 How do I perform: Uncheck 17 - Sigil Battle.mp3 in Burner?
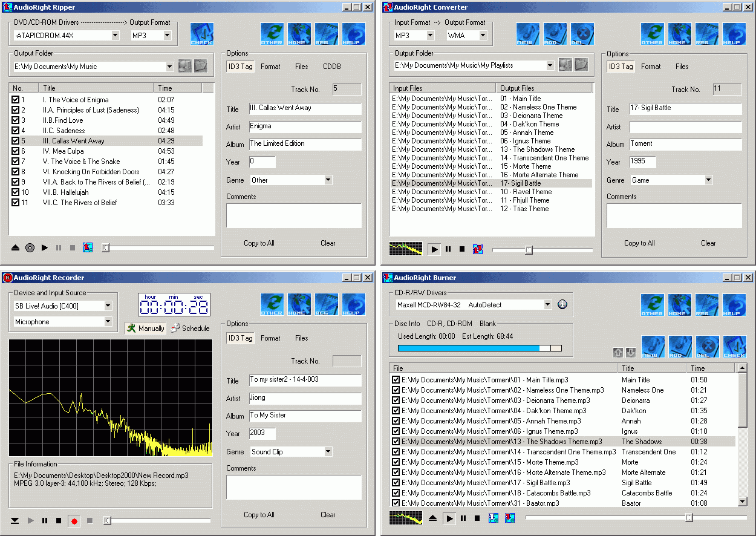[x=396, y=483]
